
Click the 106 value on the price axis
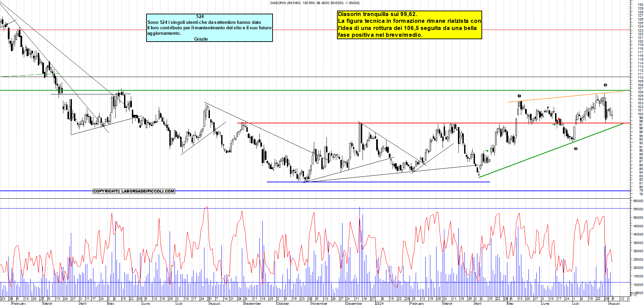tap(640, 92)
